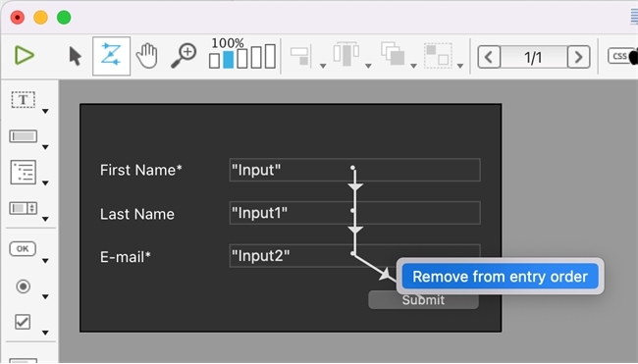Image resolution: width=638 pixels, height=364 pixels.
Task: Expand the combo box tool menu
Action: tap(45, 219)
